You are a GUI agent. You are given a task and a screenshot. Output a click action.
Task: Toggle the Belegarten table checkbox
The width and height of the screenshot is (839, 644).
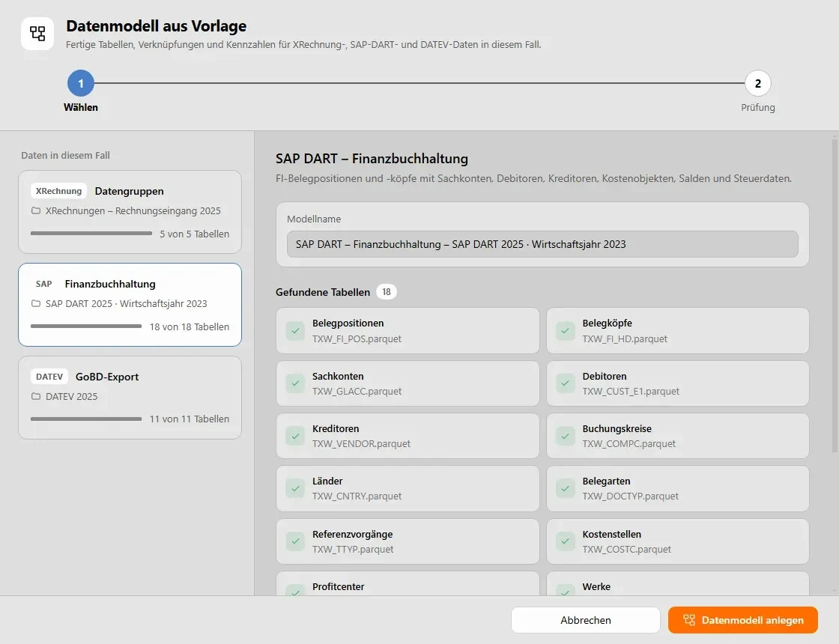pos(566,487)
